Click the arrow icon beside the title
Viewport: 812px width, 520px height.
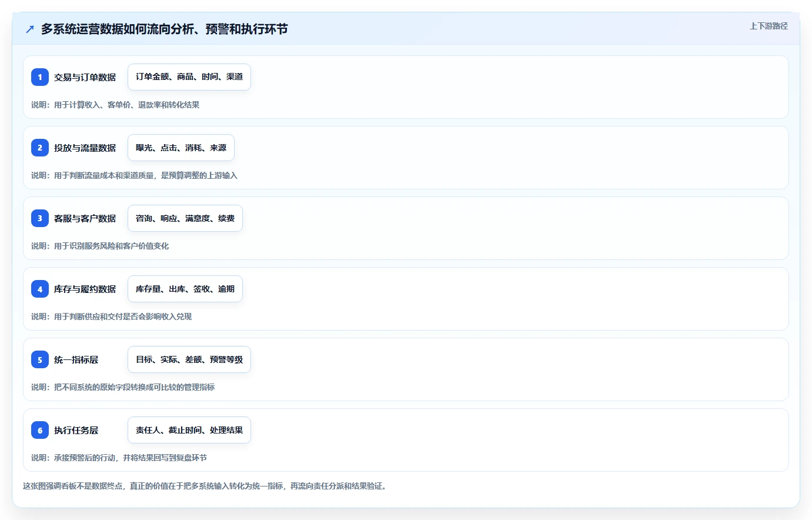point(30,29)
